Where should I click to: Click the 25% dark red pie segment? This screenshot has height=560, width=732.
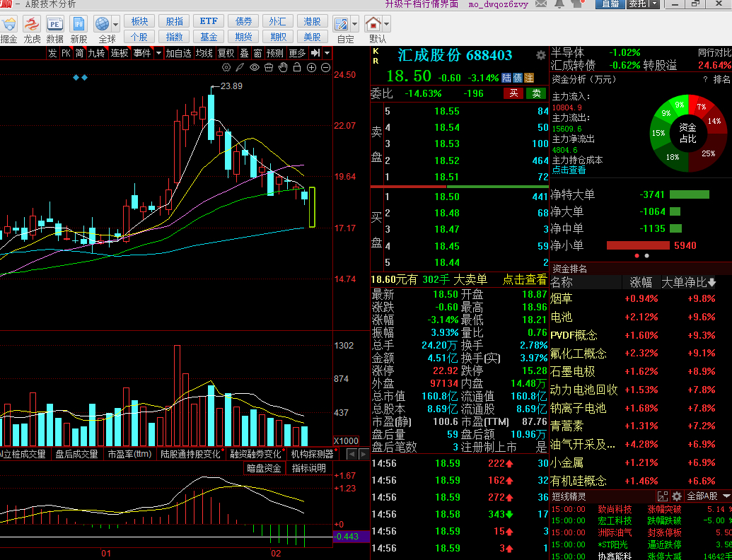(709, 153)
